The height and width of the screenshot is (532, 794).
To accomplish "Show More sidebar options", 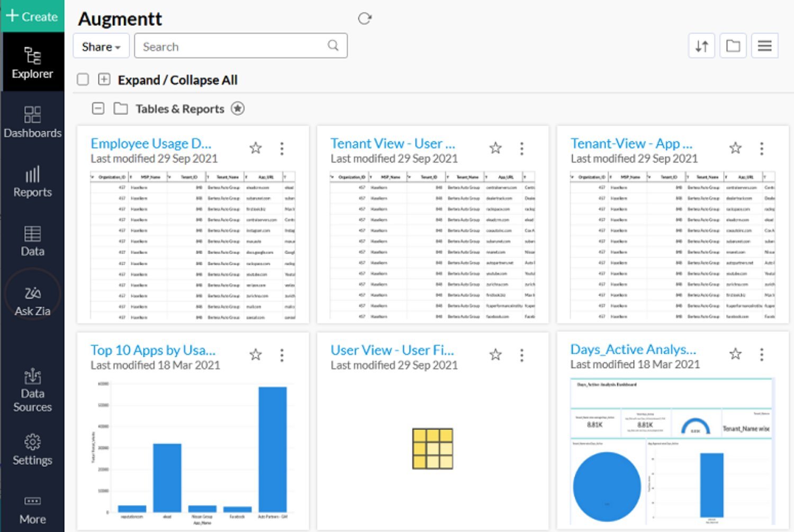I will 32,510.
